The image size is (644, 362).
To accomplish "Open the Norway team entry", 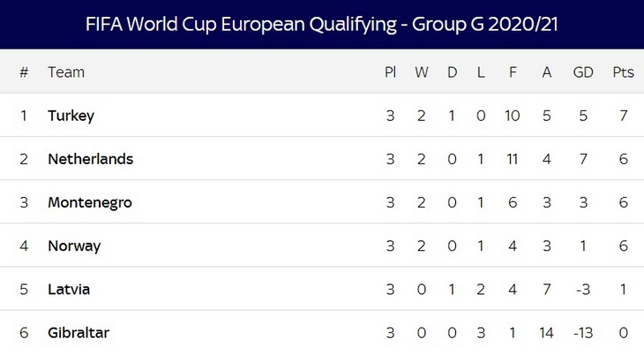I will [74, 245].
